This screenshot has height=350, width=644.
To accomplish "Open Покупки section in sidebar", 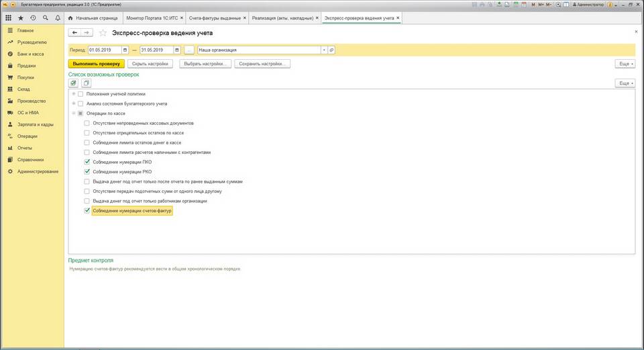I will point(25,77).
